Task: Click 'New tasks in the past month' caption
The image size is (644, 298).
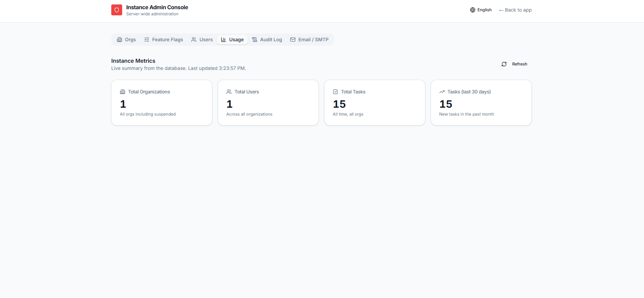Action: click(x=467, y=114)
